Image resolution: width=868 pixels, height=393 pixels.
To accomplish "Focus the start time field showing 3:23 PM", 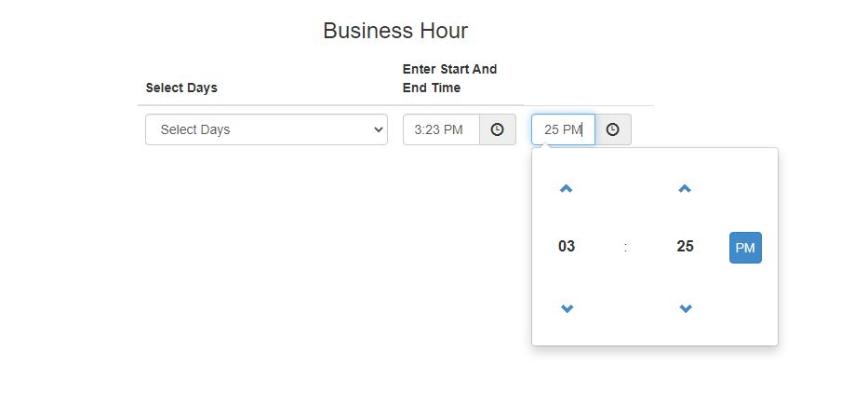I will pos(441,129).
